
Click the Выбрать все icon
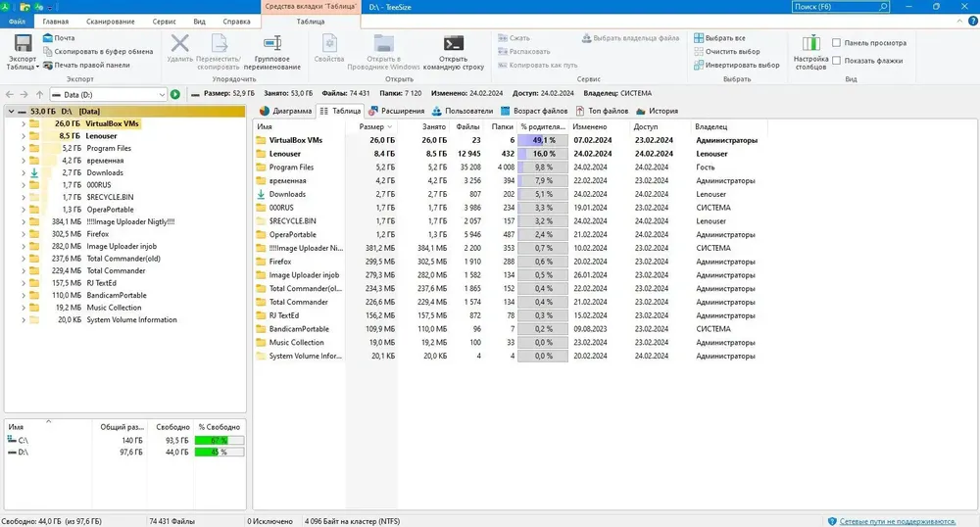click(699, 38)
